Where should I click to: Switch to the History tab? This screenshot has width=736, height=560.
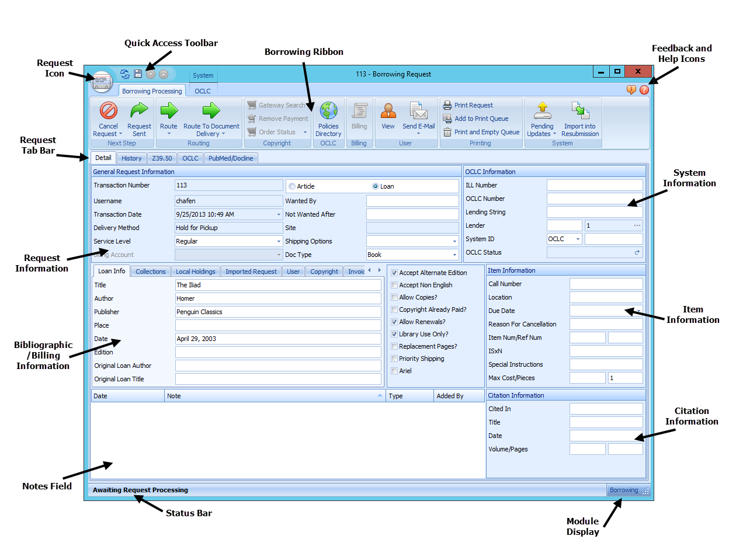(131, 158)
